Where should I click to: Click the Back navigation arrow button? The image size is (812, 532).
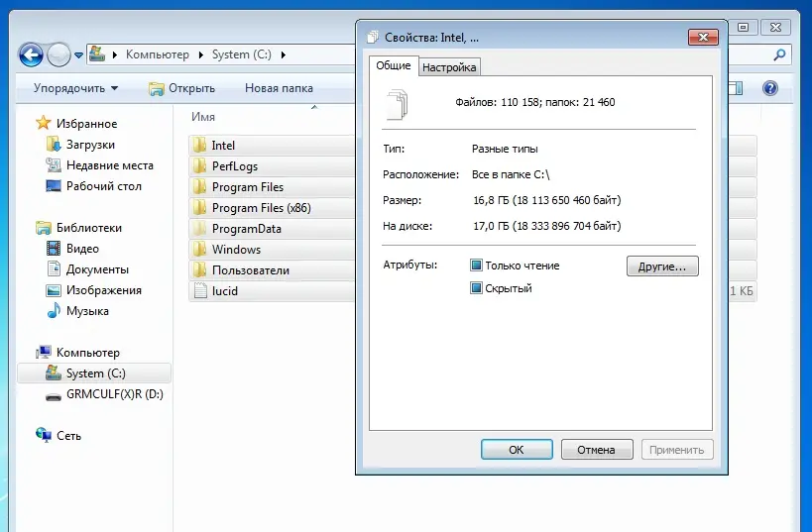[31, 54]
